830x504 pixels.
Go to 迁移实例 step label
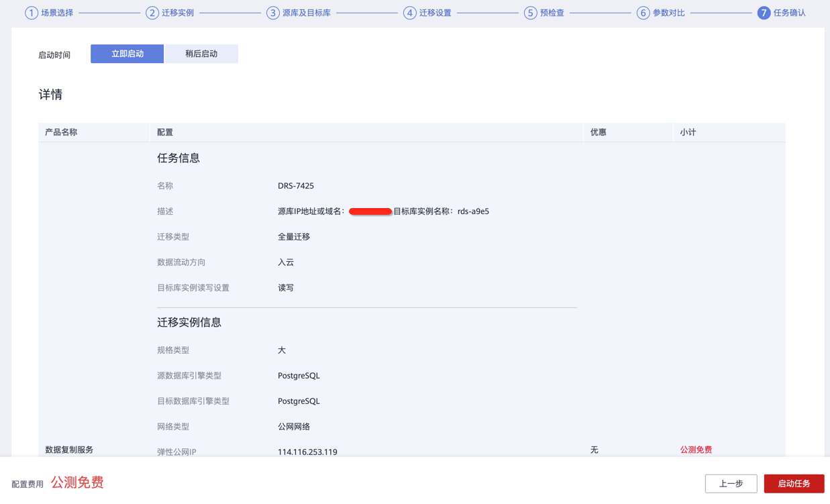(178, 13)
